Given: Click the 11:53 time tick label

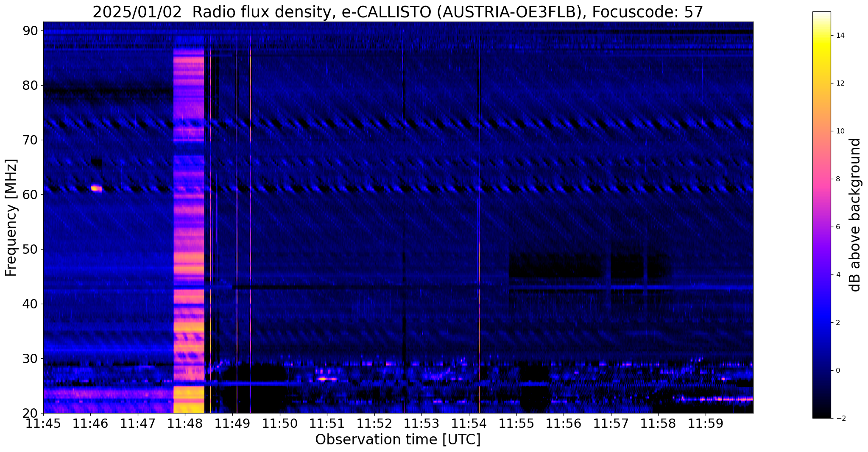Looking at the screenshot, I should pos(421,423).
